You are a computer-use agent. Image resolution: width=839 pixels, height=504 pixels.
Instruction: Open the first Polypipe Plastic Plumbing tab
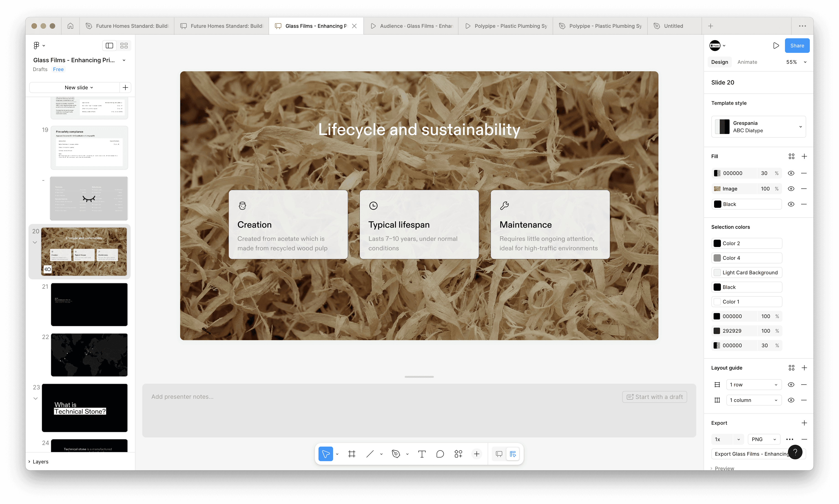pyautogui.click(x=505, y=26)
